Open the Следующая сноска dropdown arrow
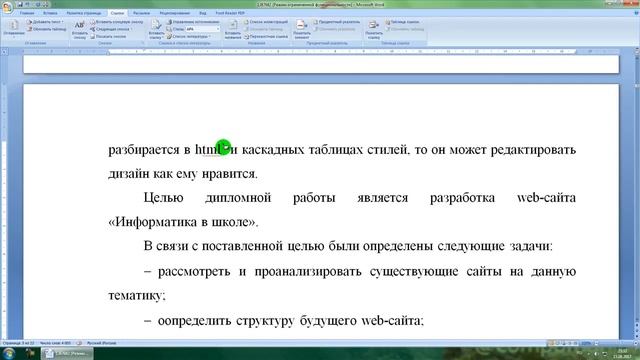 click(131, 29)
